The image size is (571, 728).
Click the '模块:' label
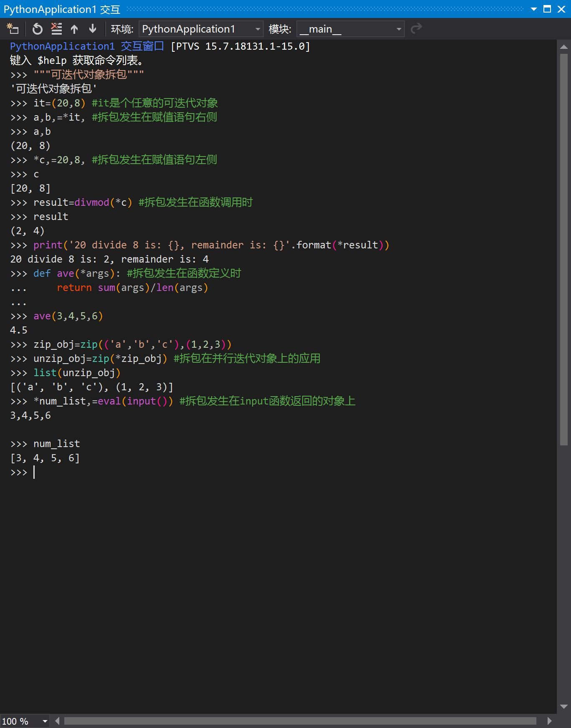(x=280, y=29)
